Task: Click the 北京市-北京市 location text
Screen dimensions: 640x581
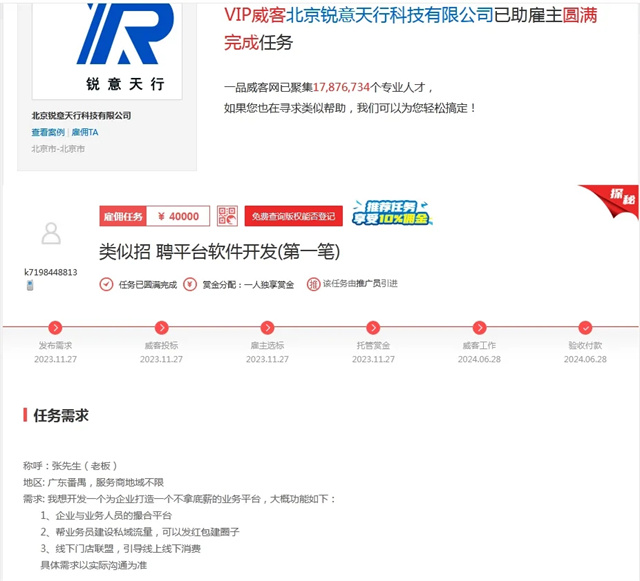Action: [58, 149]
